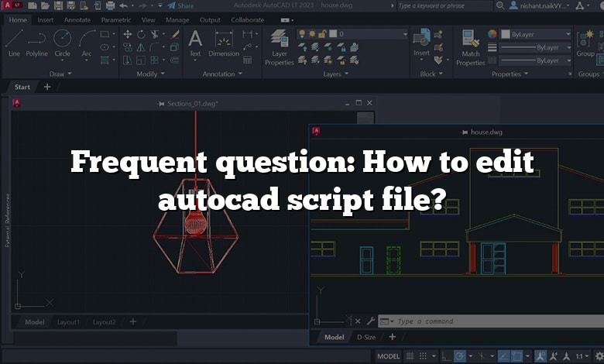This screenshot has width=604, height=364.
Task: Click the Rectangle tool icon
Action: click(x=105, y=34)
